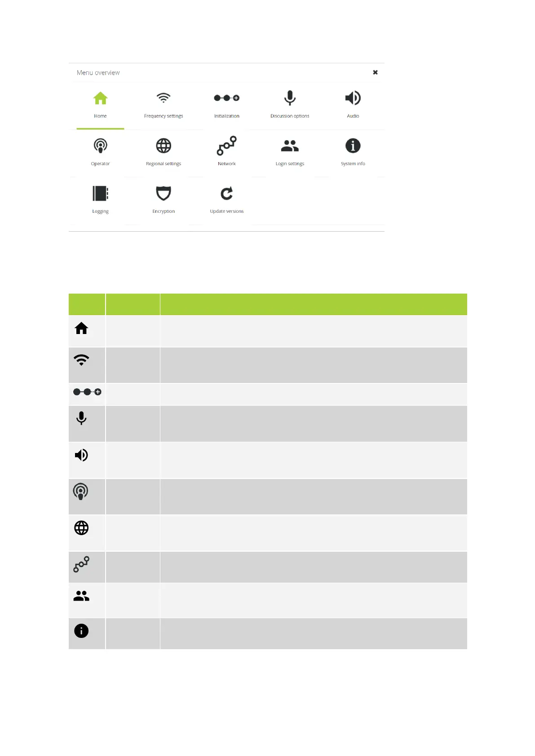Screen dimensions: 535x756
Task: Open Discussion options microphone icon
Action: point(290,98)
